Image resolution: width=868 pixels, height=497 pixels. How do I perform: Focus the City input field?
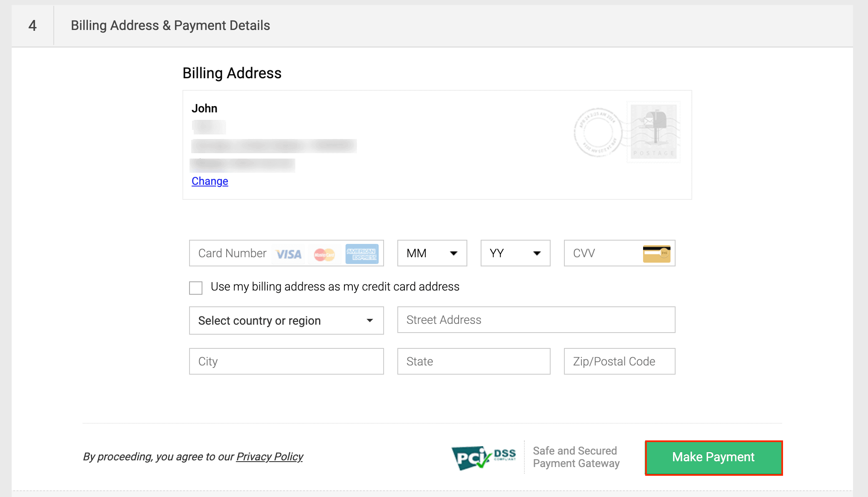pyautogui.click(x=286, y=361)
